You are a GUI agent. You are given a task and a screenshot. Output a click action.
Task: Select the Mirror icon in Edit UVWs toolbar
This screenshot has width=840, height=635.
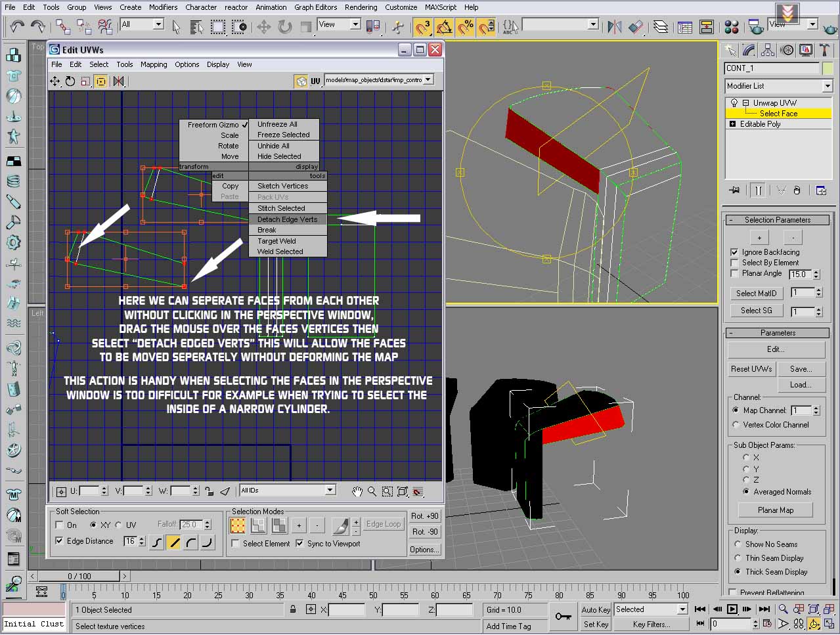click(119, 81)
